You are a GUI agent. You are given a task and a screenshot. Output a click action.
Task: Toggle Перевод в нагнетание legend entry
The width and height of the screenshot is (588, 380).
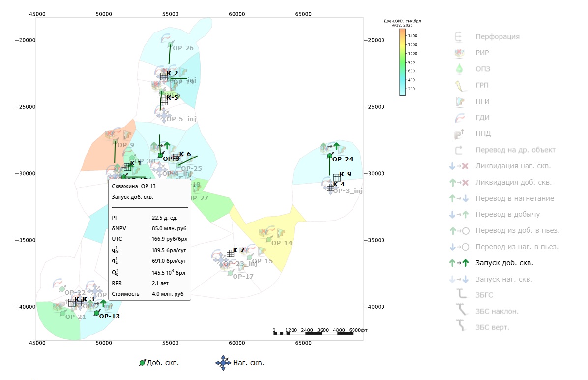click(x=501, y=198)
